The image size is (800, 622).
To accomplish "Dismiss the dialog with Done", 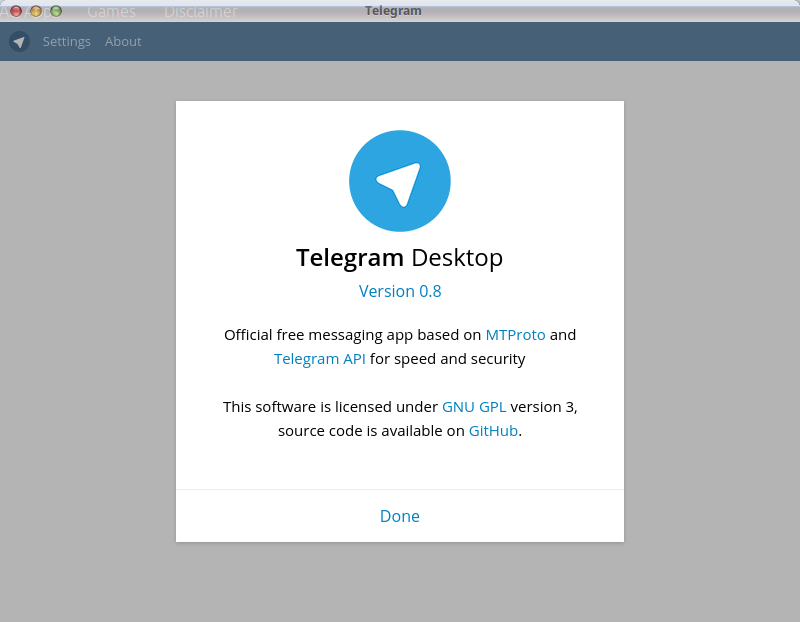I will pyautogui.click(x=399, y=516).
